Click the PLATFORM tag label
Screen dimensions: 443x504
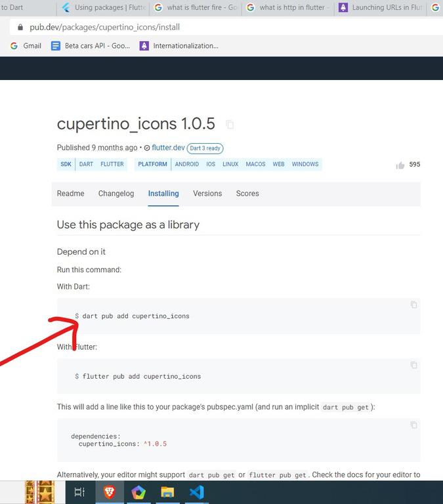point(152,164)
